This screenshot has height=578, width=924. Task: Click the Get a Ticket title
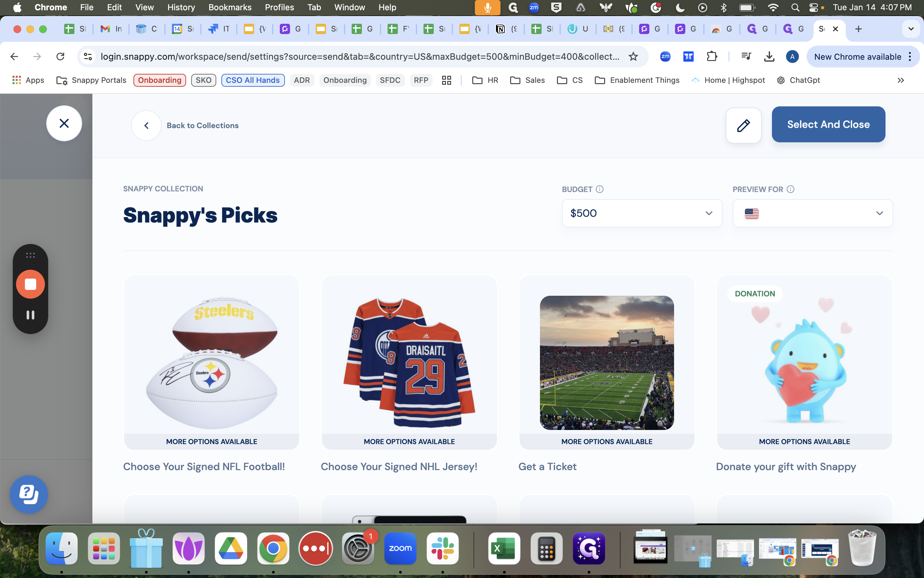point(548,466)
